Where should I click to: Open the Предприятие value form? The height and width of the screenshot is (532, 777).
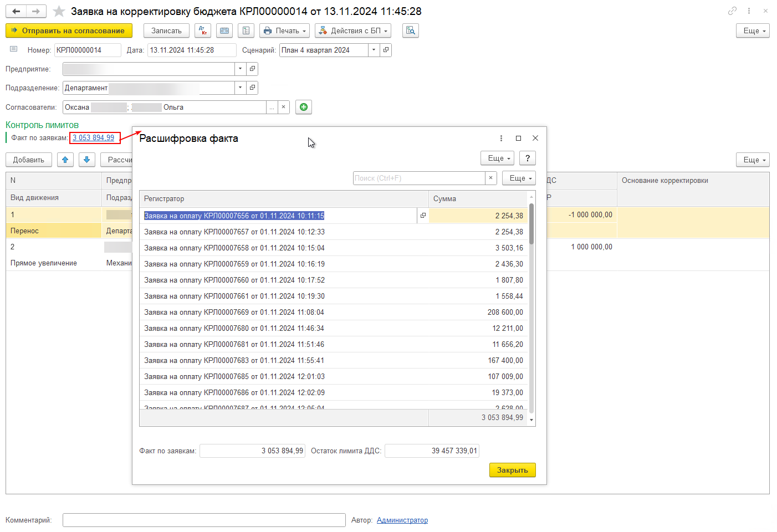tap(252, 69)
